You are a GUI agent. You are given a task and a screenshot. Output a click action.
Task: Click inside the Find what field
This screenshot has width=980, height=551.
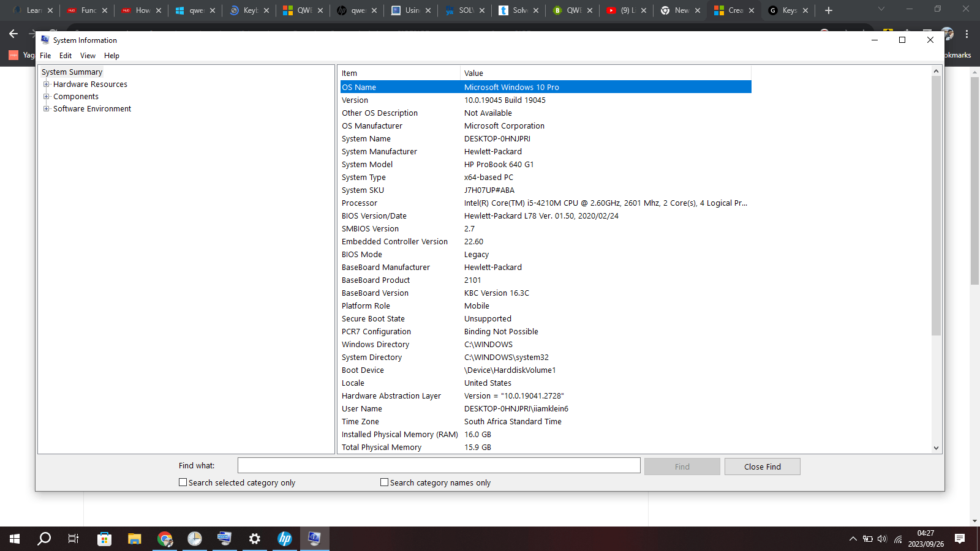coord(438,465)
